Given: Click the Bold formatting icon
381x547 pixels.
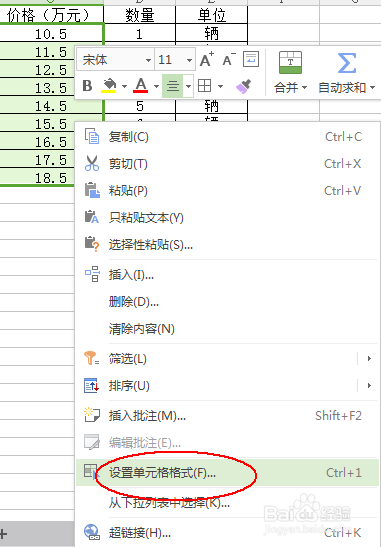Looking at the screenshot, I should (x=87, y=85).
